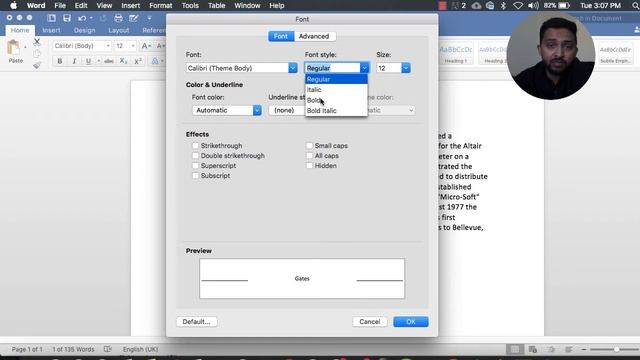Toggle Underline in the Home ribbon
This screenshot has width=640, height=360.
tap(88, 61)
